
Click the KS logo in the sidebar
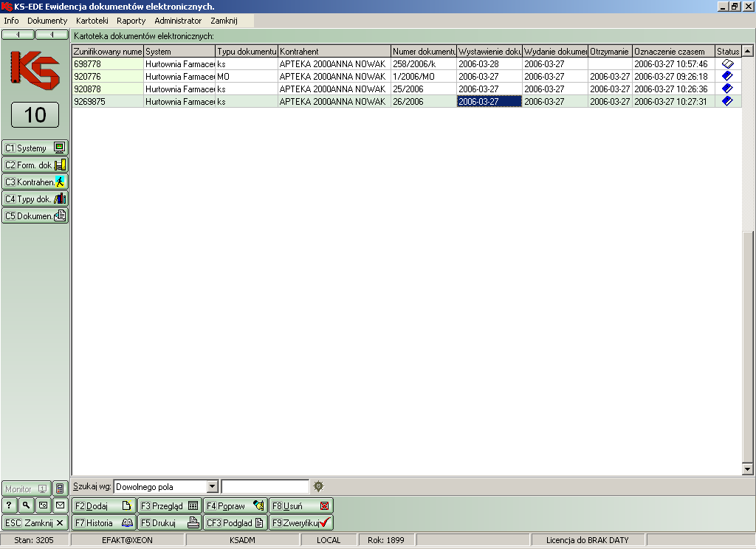[x=35, y=70]
